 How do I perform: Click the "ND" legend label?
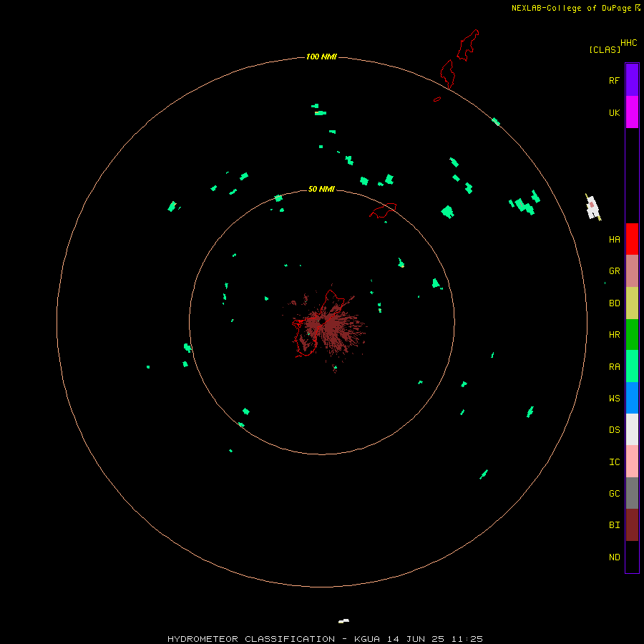[x=615, y=557]
